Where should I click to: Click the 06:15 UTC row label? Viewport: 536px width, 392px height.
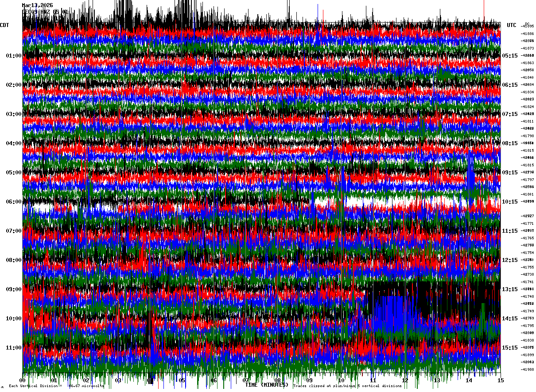pos(510,85)
